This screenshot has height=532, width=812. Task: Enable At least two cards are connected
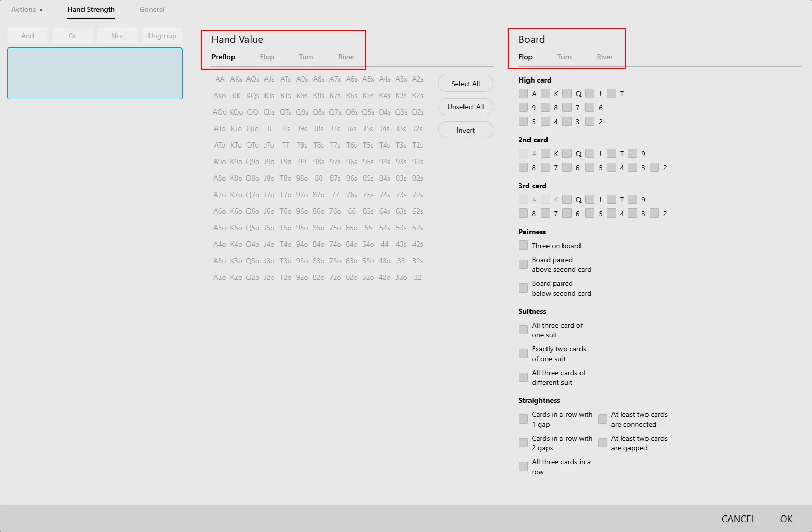603,419
